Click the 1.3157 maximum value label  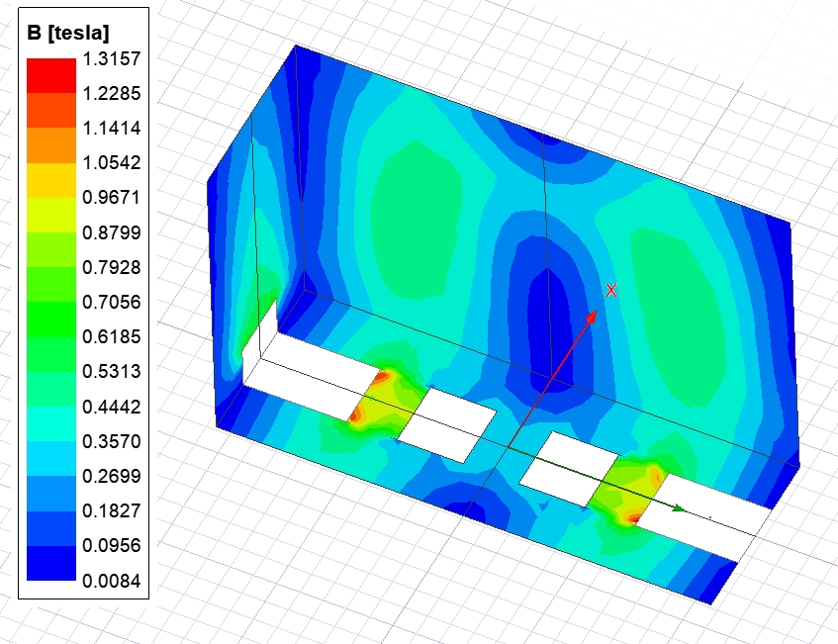tap(113, 58)
